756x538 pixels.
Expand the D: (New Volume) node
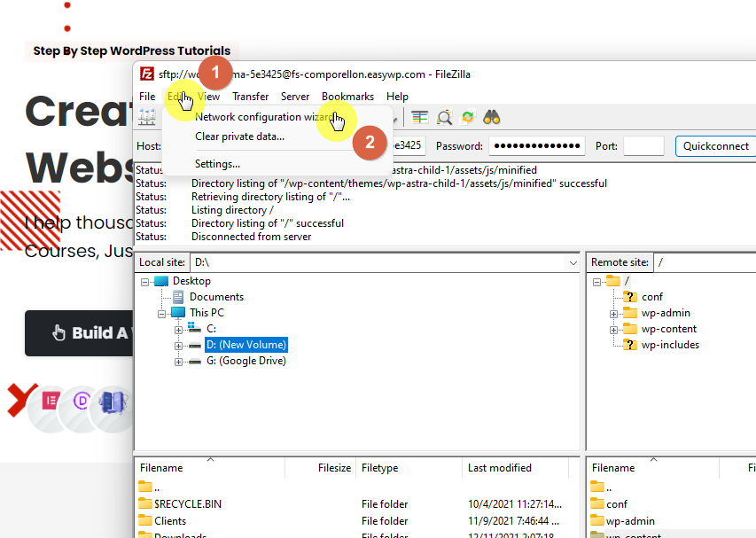(178, 346)
